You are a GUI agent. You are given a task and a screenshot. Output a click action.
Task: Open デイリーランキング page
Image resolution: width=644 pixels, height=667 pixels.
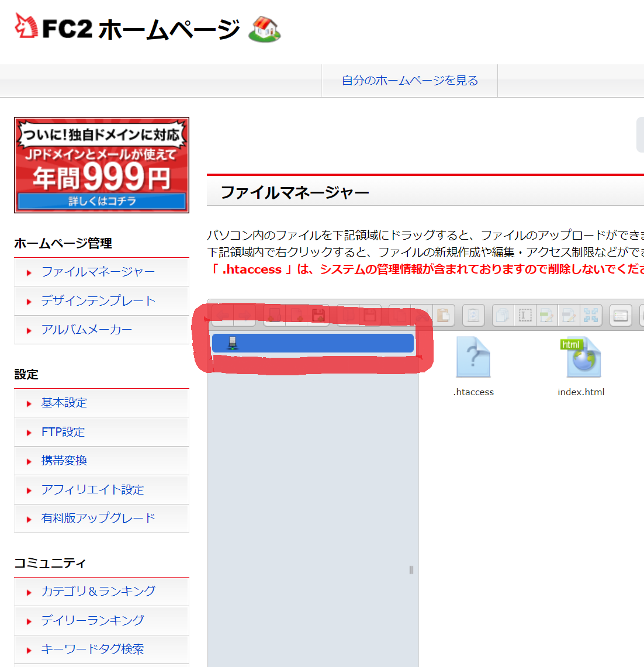click(92, 621)
